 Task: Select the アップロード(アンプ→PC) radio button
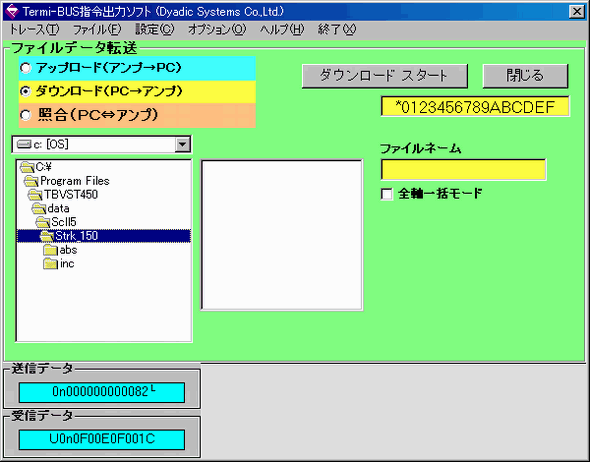(x=26, y=68)
